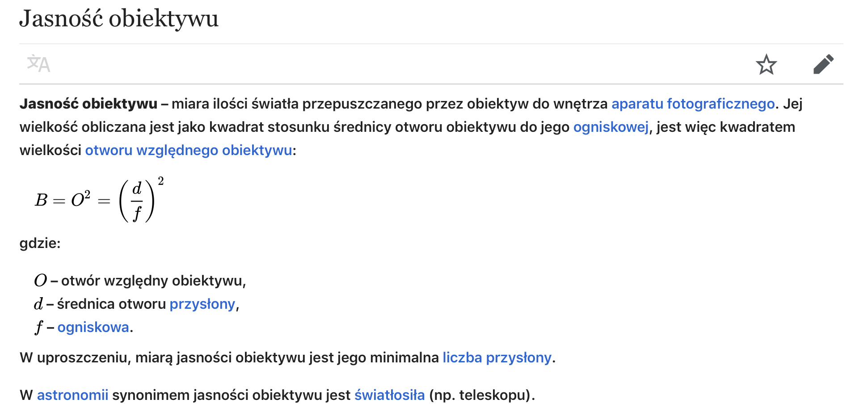The width and height of the screenshot is (868, 416).
Task: Click the "światłosiła" link
Action: (x=389, y=395)
